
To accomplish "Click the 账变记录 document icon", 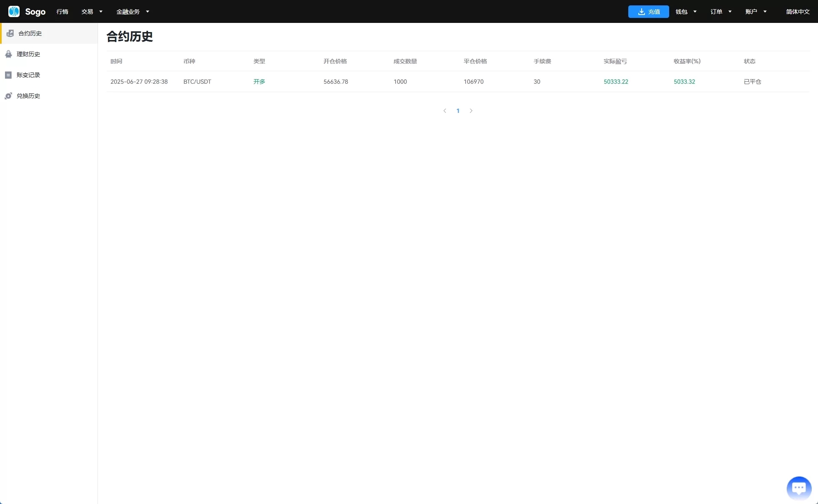I will (x=8, y=75).
